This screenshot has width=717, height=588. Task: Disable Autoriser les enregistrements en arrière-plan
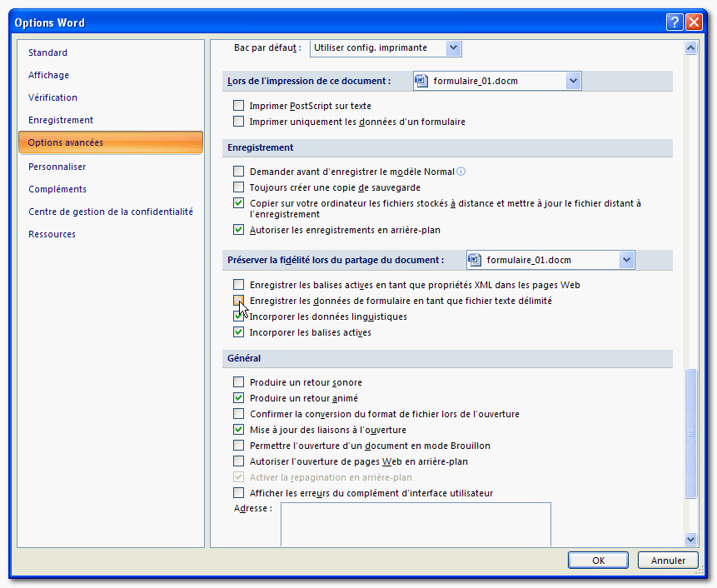[238, 230]
